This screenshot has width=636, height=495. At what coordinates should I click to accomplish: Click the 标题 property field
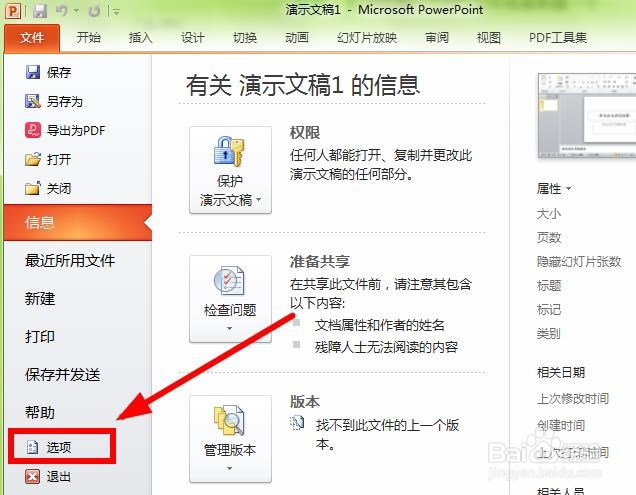[x=548, y=286]
